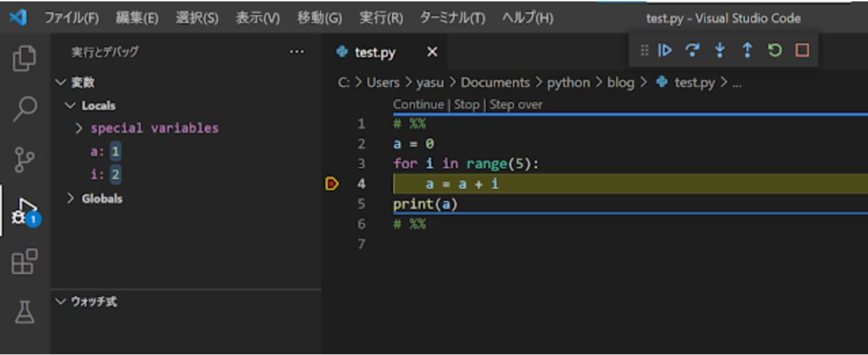Expand the special variables node
The width and height of the screenshot is (868, 355).
click(80, 128)
